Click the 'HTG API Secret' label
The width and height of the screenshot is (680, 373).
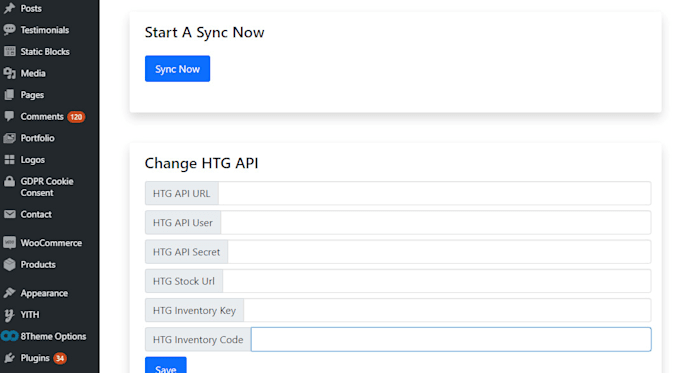186,252
